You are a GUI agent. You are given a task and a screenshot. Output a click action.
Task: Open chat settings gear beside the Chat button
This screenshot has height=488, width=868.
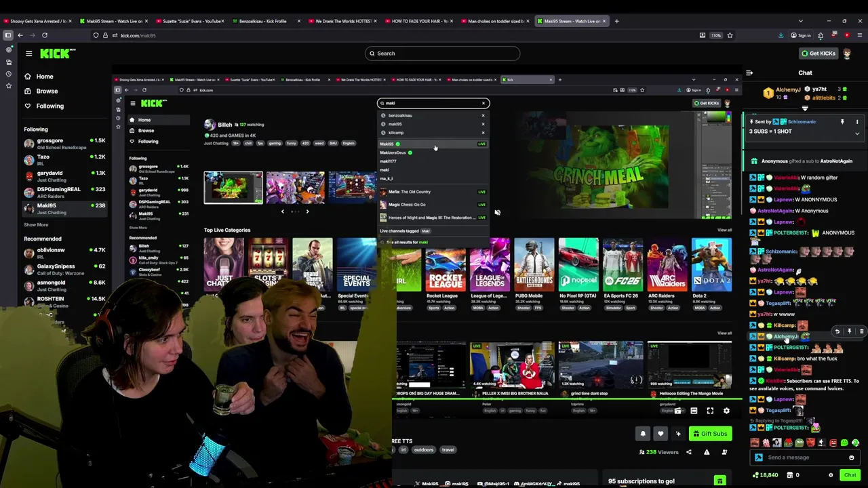click(831, 475)
